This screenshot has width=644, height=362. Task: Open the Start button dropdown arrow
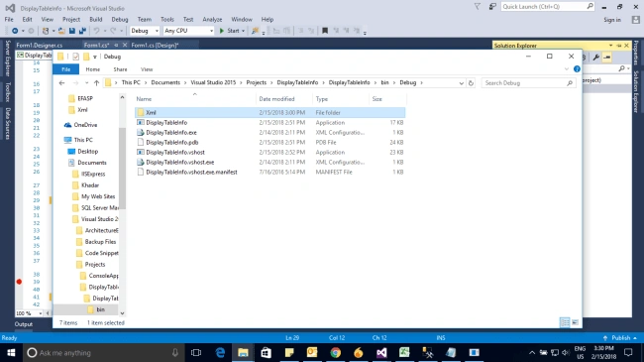tap(243, 31)
